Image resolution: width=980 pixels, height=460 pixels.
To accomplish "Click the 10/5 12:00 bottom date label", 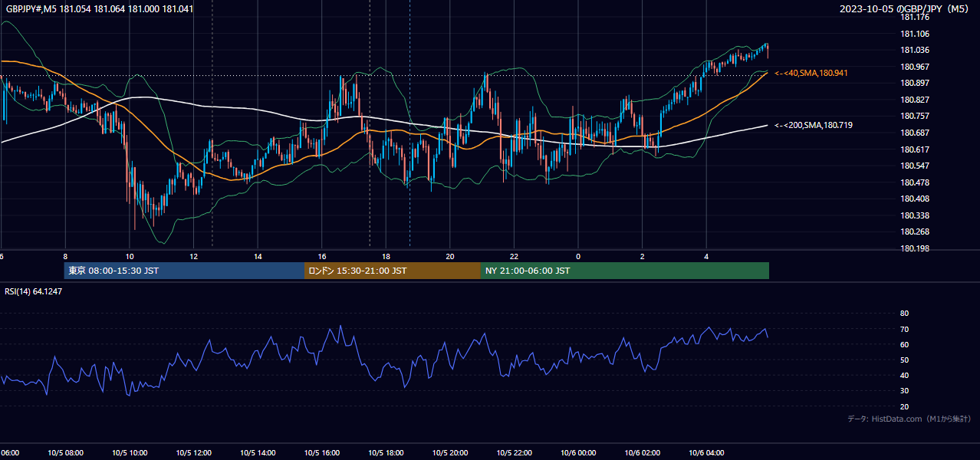I will click(193, 453).
